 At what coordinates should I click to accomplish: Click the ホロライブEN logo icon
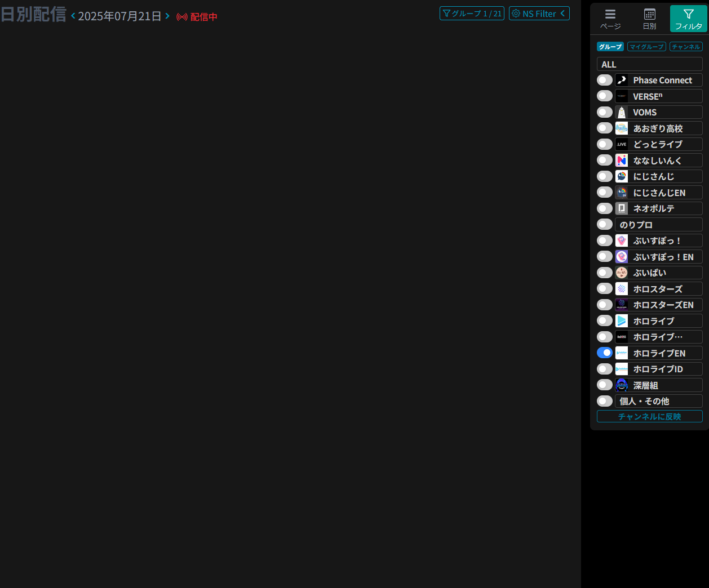622,353
